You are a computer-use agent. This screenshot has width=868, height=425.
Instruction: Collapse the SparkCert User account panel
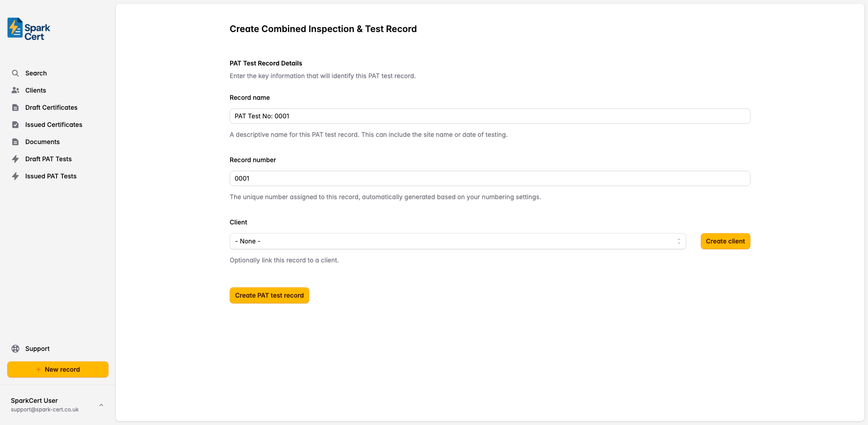point(101,405)
